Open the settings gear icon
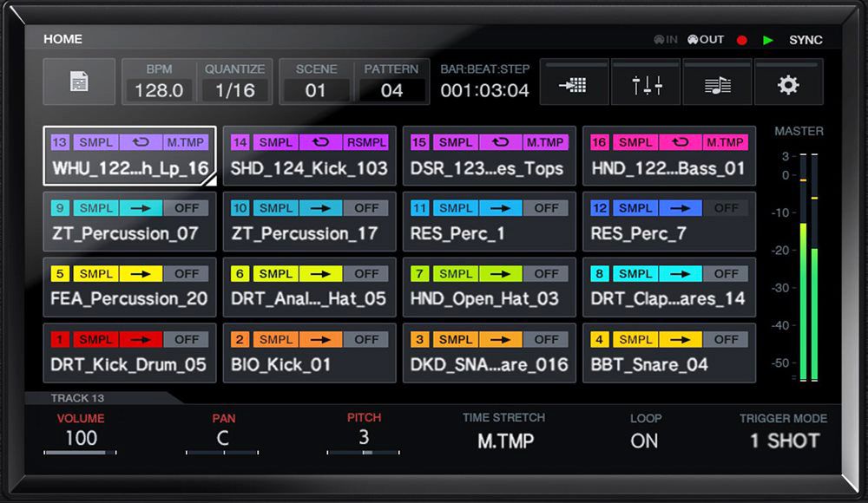The height and width of the screenshot is (503, 868). (x=788, y=85)
